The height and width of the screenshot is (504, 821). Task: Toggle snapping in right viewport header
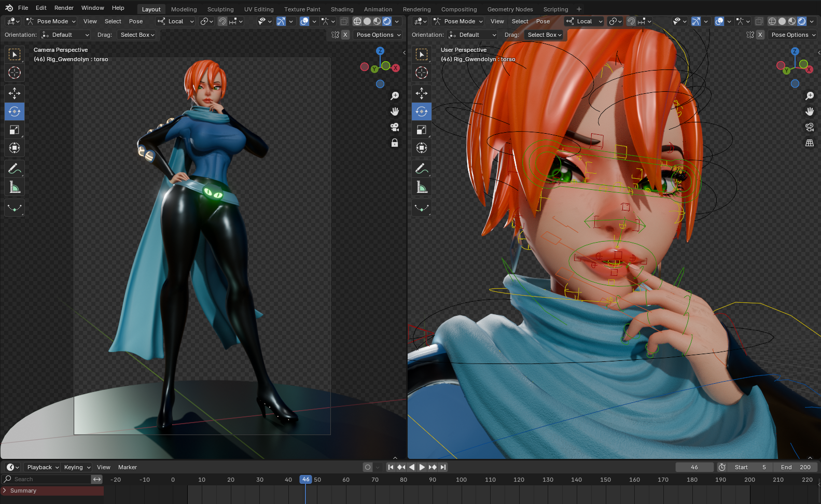[631, 21]
